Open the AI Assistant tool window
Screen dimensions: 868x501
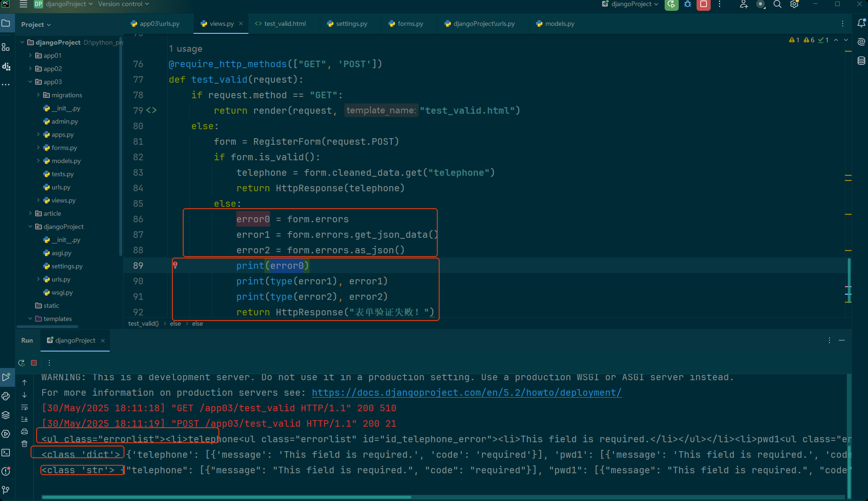(x=861, y=42)
